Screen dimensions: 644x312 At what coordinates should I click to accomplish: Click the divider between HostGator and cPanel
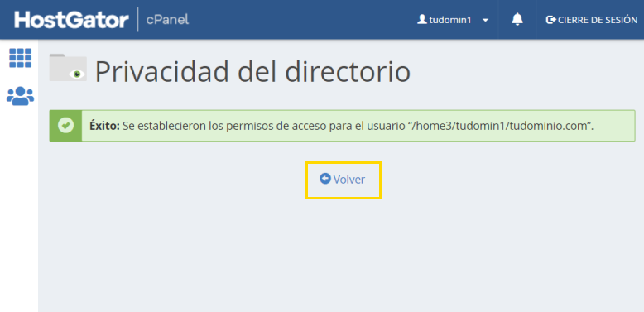pos(138,19)
